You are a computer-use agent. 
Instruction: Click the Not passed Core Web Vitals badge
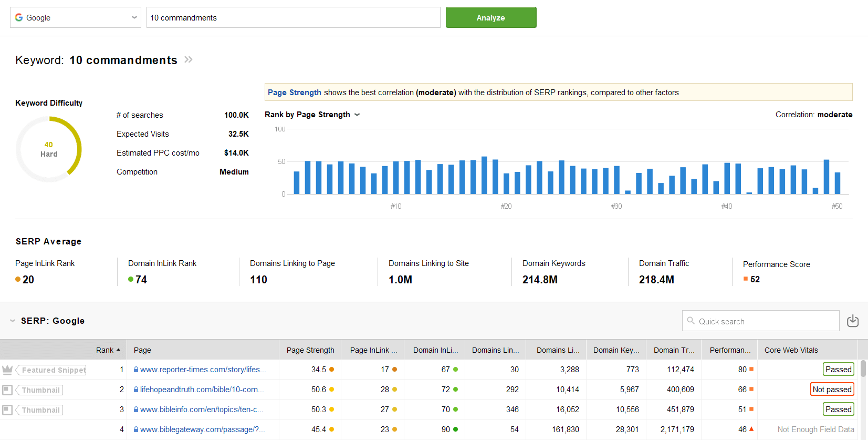click(832, 390)
